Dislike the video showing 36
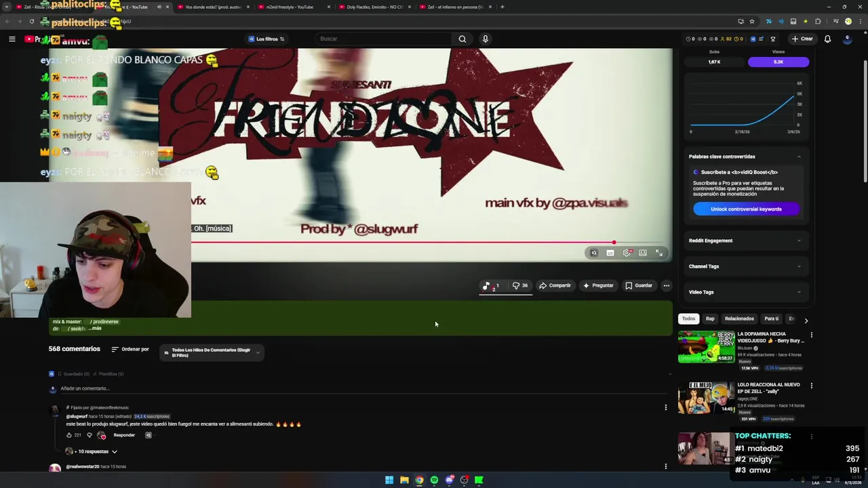The height and width of the screenshot is (488, 868). click(520, 285)
